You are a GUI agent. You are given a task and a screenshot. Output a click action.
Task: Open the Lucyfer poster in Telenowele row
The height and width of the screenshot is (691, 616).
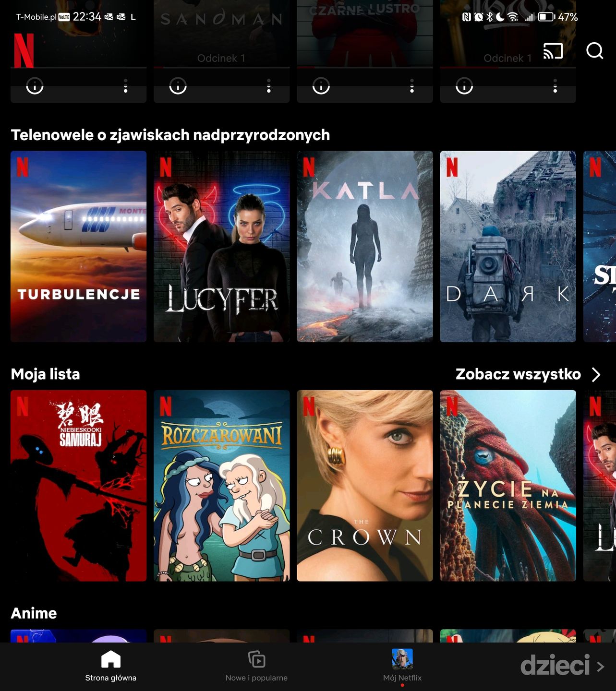221,246
